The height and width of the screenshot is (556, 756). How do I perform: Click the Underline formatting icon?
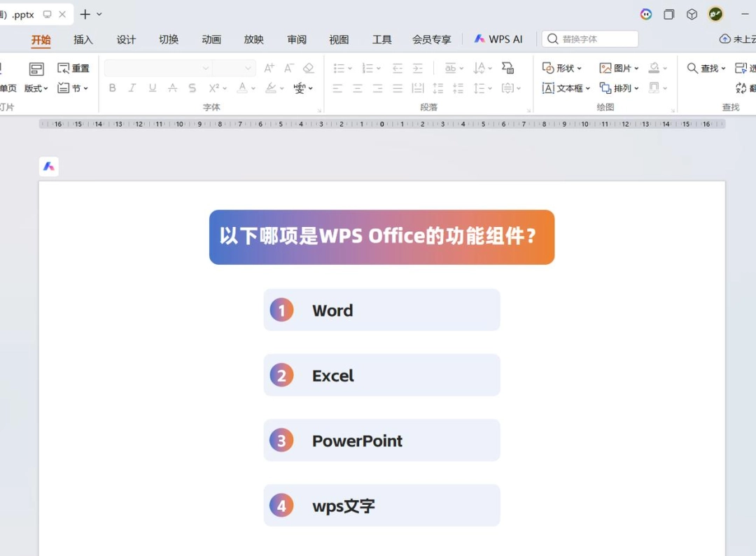[153, 88]
